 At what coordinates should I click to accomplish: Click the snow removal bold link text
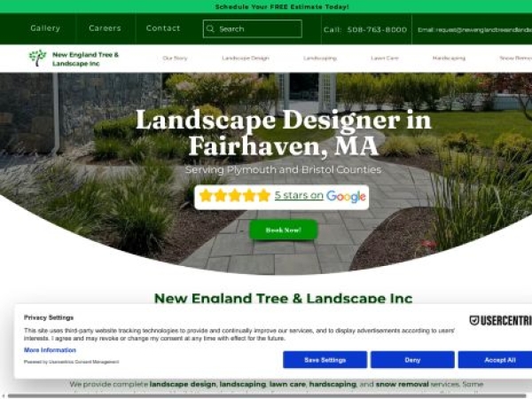402,384
